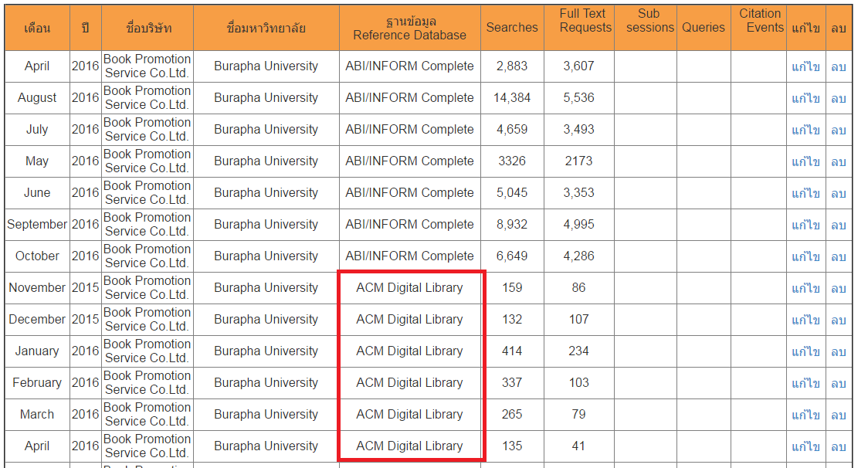Delete the May 2016 ABI/INFORM row
The height and width of the screenshot is (468, 868).
(839, 162)
